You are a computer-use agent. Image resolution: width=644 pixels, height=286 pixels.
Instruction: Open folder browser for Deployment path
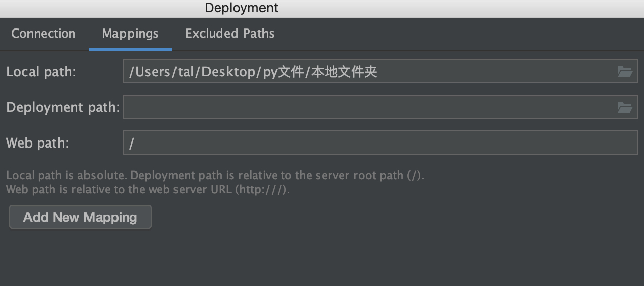[x=624, y=107]
